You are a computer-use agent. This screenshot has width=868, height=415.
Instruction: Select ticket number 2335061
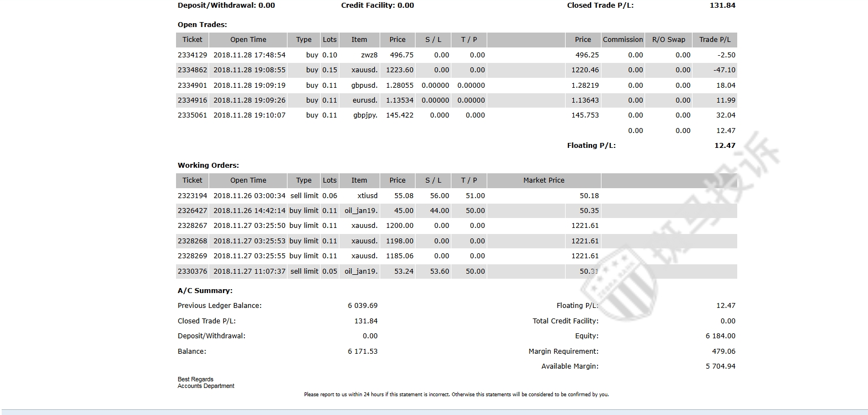192,115
